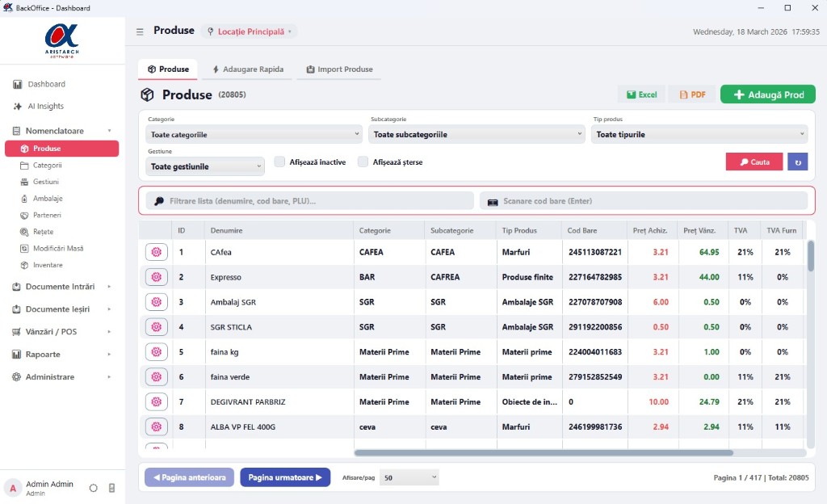Click the horizontal table scrollbar
827x504 pixels.
click(544, 453)
